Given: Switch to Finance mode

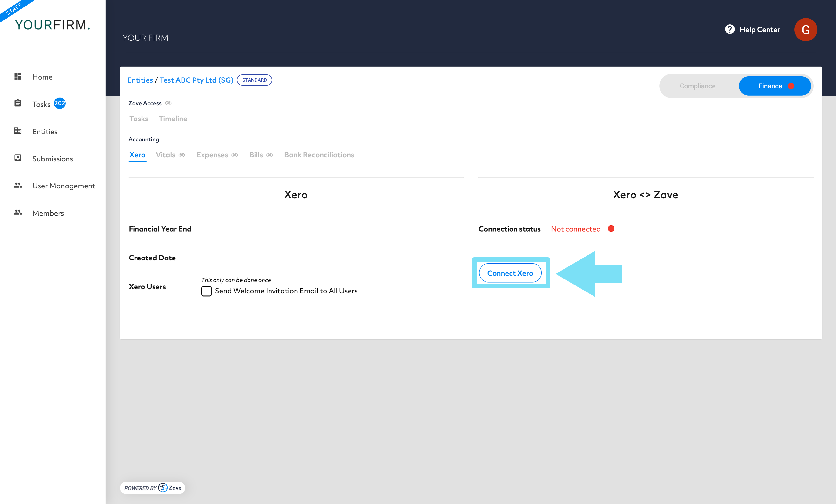Looking at the screenshot, I should (x=775, y=86).
